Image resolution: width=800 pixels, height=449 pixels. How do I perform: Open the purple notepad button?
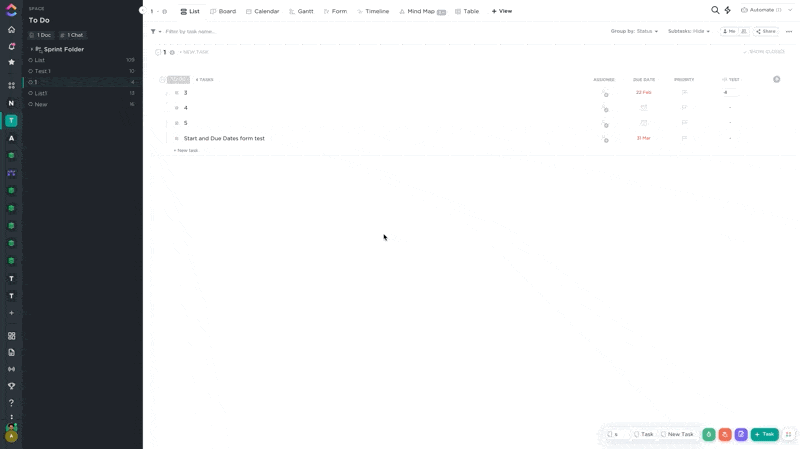click(741, 434)
